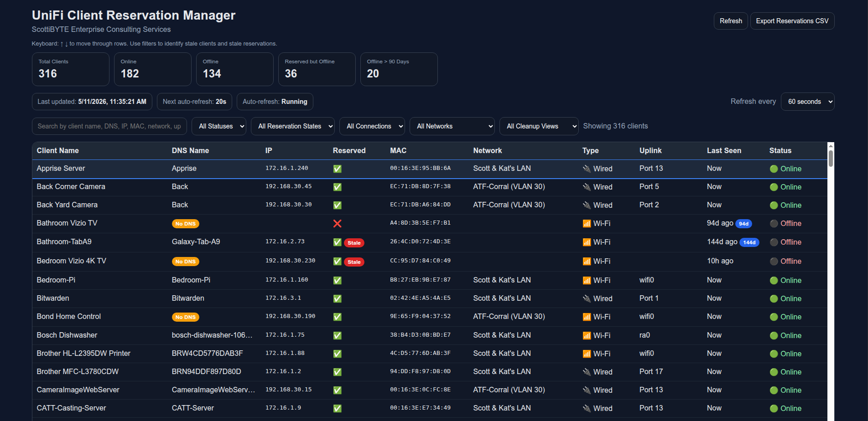
Task: Select the Bosch Dishwasher client name
Action: click(x=67, y=335)
